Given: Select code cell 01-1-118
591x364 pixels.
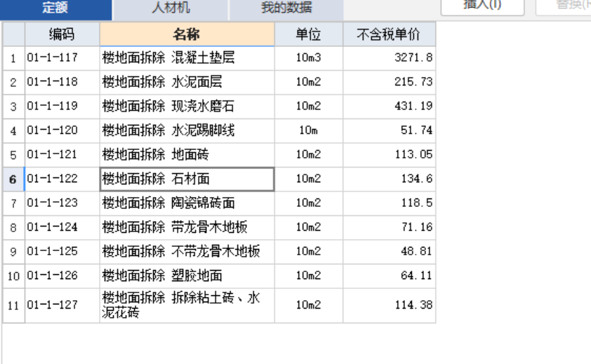Looking at the screenshot, I should tap(62, 82).
